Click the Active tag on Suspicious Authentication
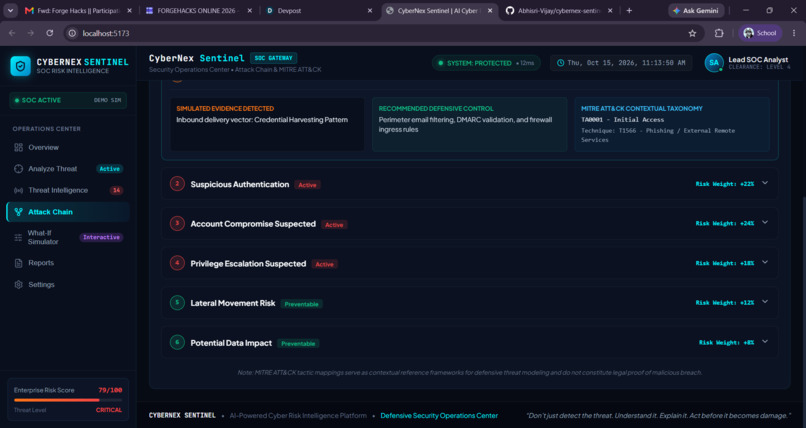The height and width of the screenshot is (428, 806). (x=307, y=185)
